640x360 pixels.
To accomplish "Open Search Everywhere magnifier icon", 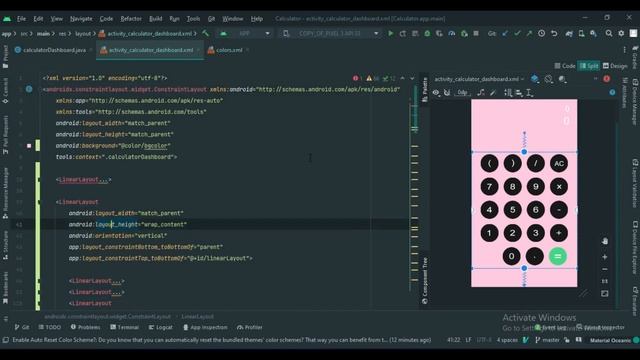I will pos(609,33).
